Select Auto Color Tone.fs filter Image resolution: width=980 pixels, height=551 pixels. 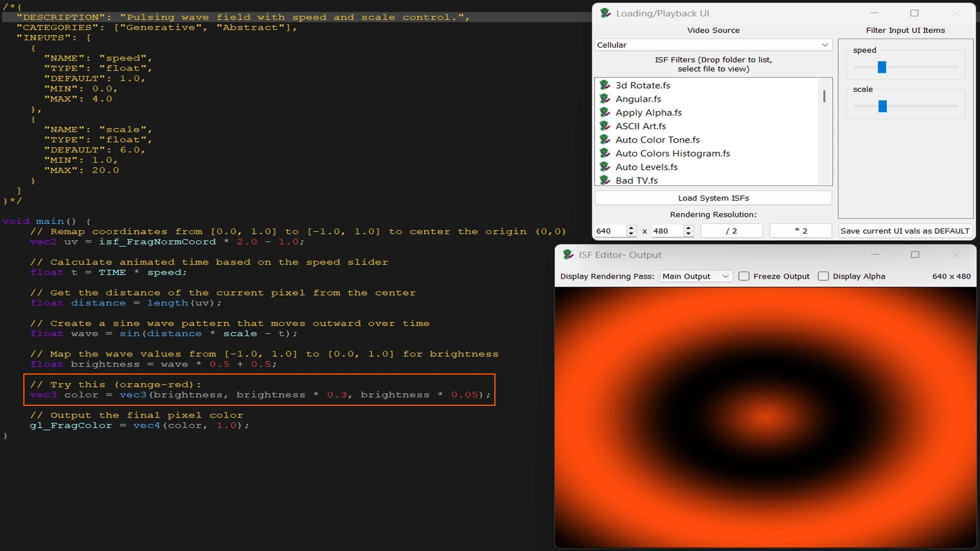click(x=706, y=140)
